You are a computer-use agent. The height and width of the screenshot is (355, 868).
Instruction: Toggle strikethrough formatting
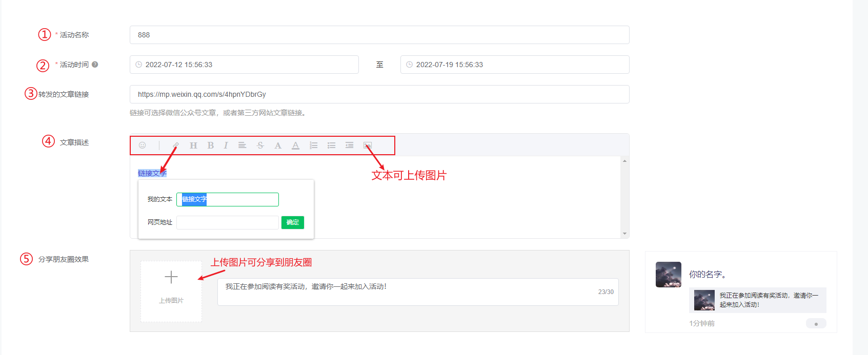(x=260, y=145)
